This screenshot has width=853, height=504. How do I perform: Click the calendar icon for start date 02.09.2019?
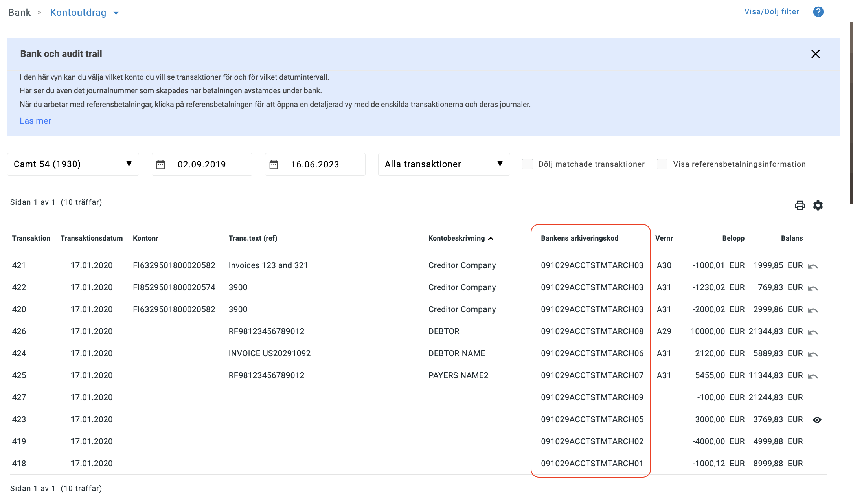[x=161, y=164]
